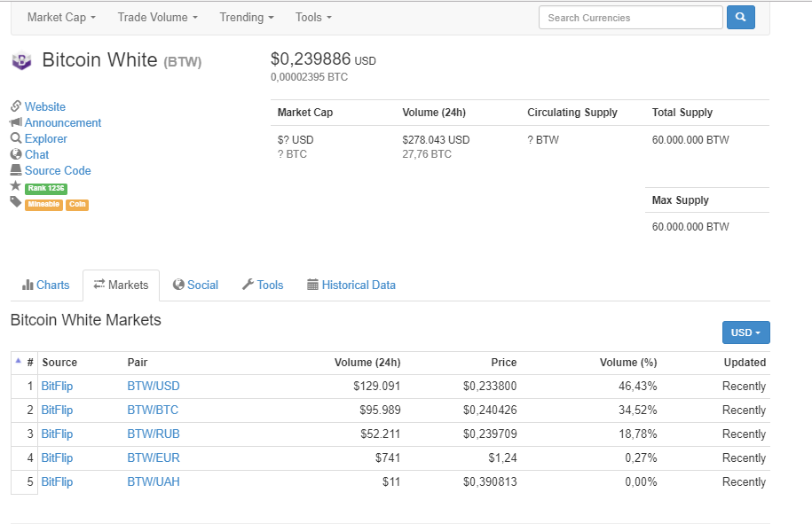Expand the Trending menu
The height and width of the screenshot is (524, 812).
pyautogui.click(x=247, y=18)
